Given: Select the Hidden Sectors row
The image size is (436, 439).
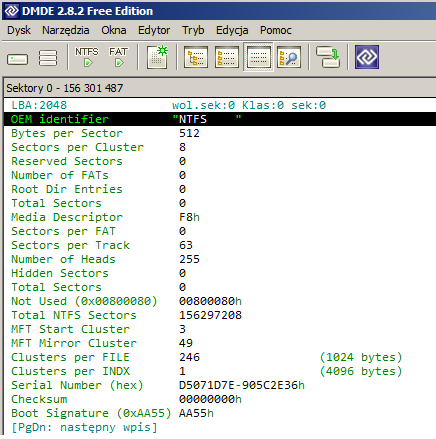Looking at the screenshot, I should pyautogui.click(x=220, y=273).
